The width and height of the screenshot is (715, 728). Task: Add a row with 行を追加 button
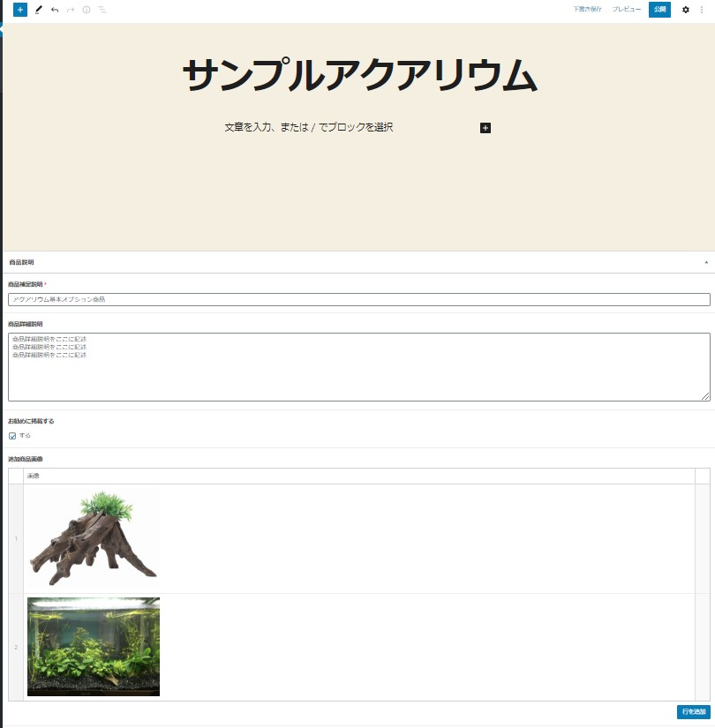[x=693, y=712]
